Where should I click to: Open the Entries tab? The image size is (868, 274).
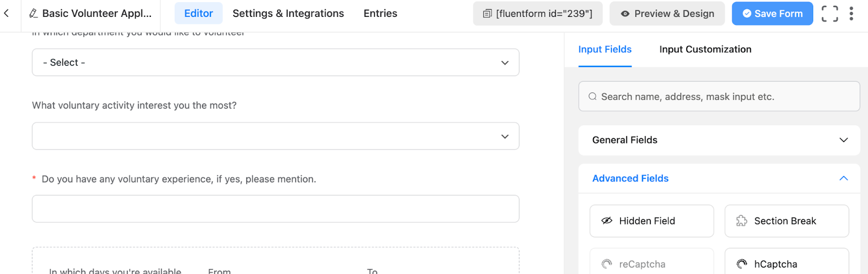(380, 14)
